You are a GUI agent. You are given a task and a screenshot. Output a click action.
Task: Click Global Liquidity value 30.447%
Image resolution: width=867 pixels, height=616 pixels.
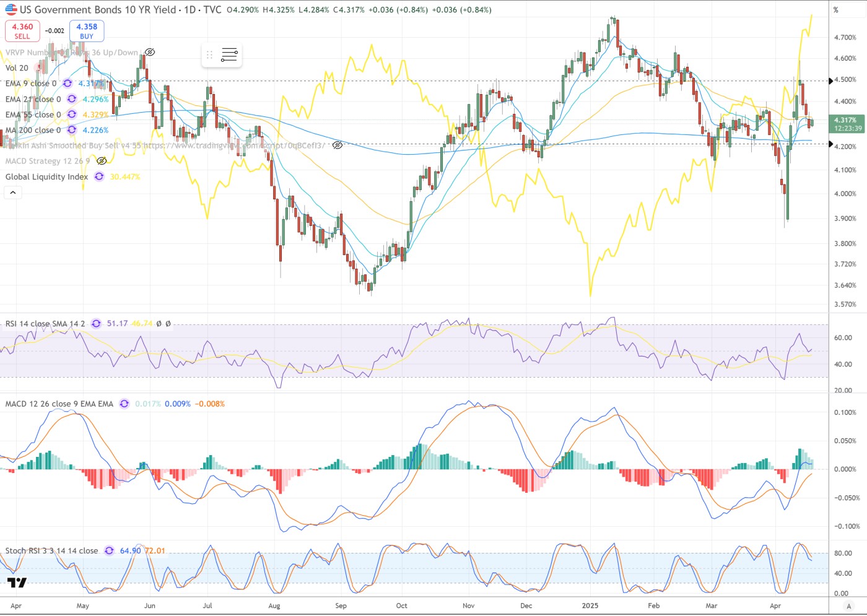(125, 176)
